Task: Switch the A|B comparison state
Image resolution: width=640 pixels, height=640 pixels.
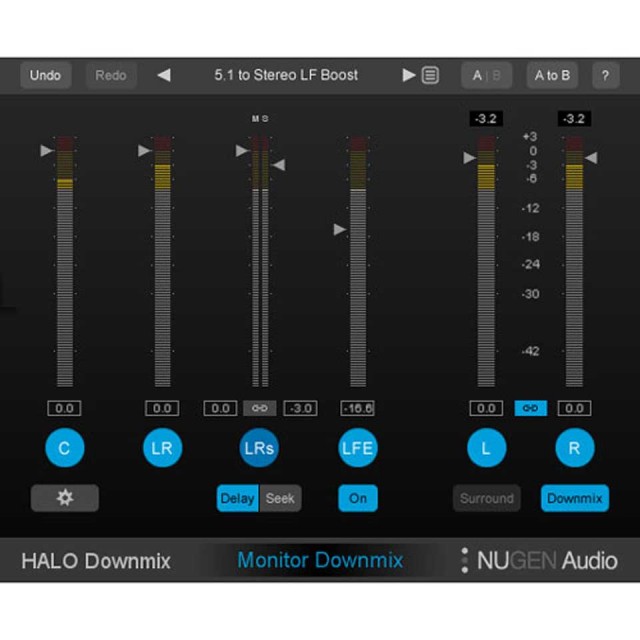Action: 487,75
